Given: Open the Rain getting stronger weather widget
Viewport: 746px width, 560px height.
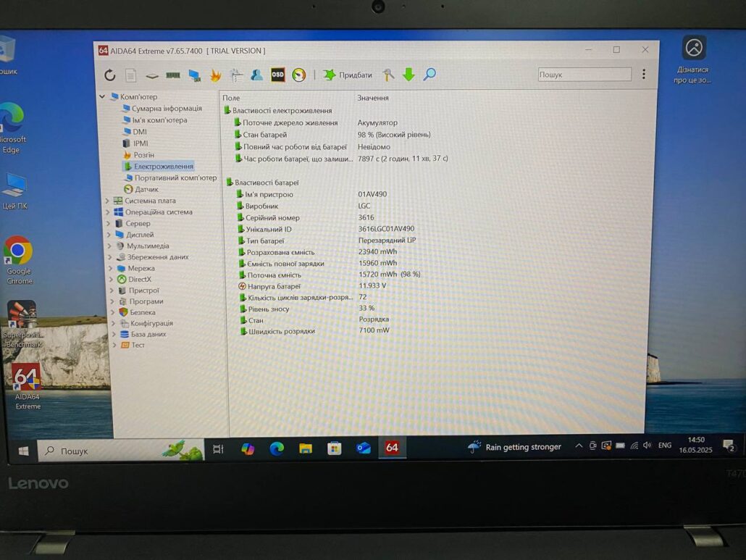Looking at the screenshot, I should click(514, 447).
